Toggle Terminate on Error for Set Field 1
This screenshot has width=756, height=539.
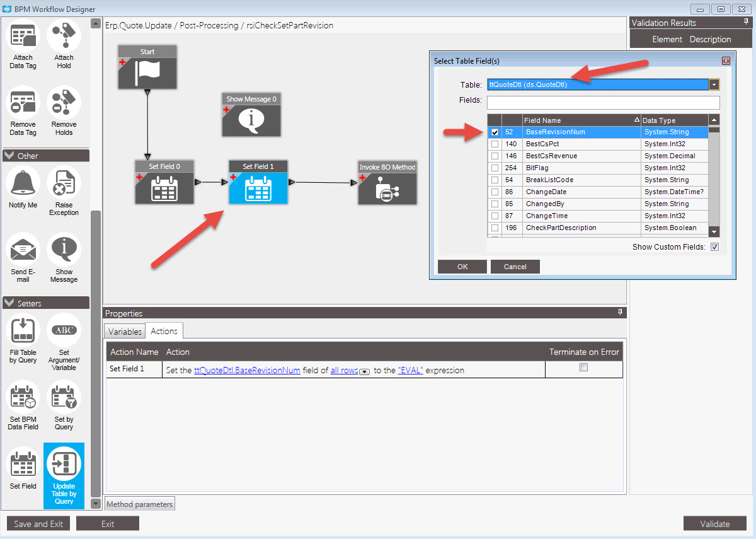pos(583,368)
